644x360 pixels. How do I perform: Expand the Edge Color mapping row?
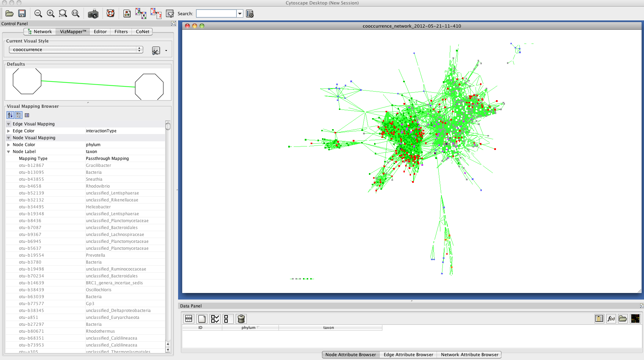tap(9, 131)
